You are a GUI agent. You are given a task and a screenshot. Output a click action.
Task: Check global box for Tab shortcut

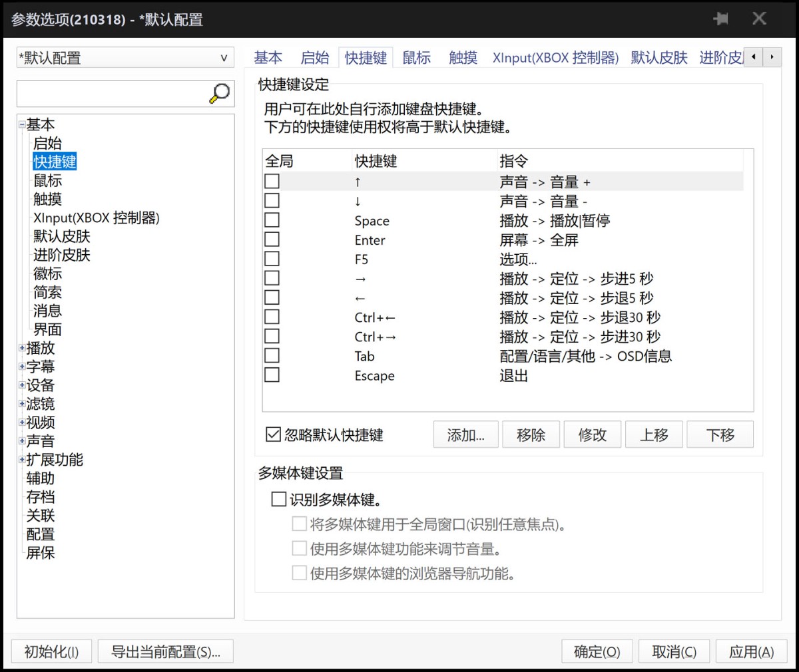click(272, 355)
